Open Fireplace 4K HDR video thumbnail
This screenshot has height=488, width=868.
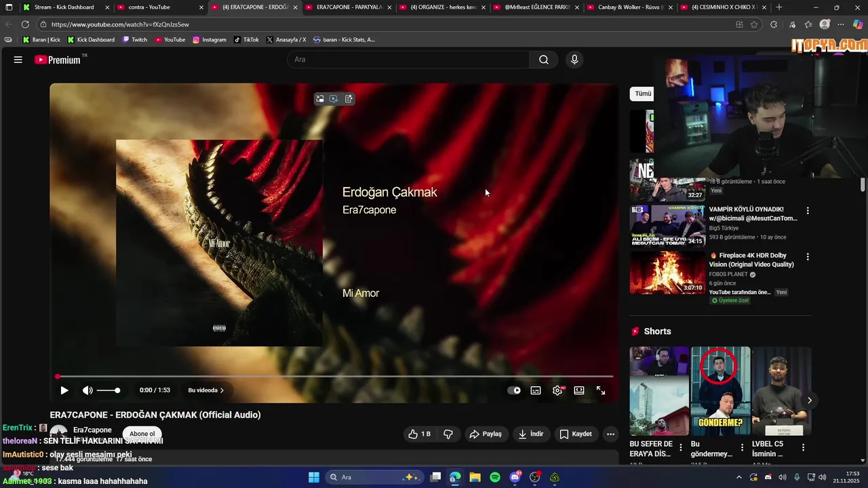click(667, 272)
